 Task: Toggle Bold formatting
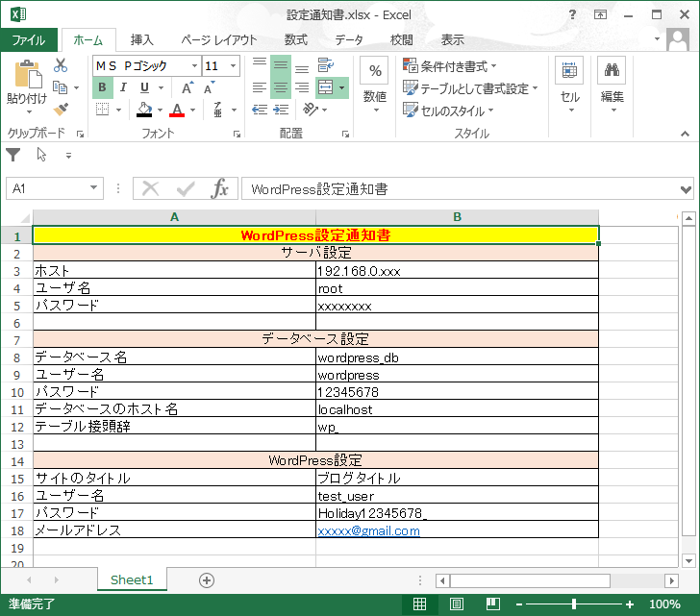[x=102, y=87]
